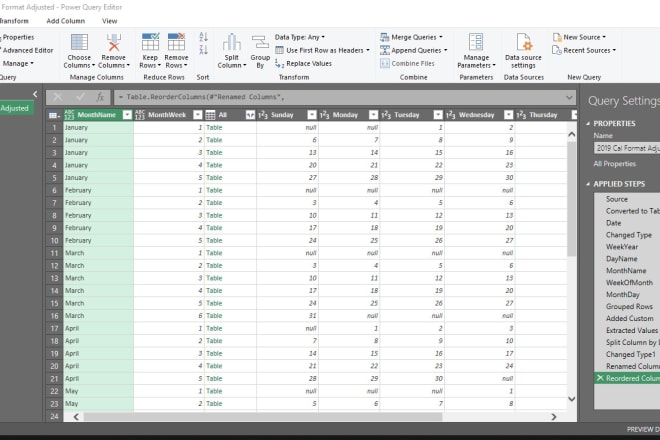Change Sunday column data type icon
This screenshot has width=660, height=440.
tap(263, 115)
